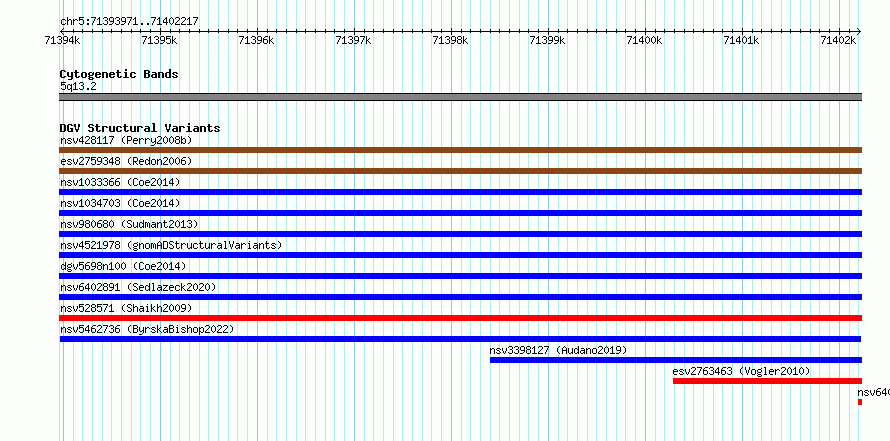
Task: Open nsv4521978 (gnomADStructuralVariants) label
Action: coord(171,245)
